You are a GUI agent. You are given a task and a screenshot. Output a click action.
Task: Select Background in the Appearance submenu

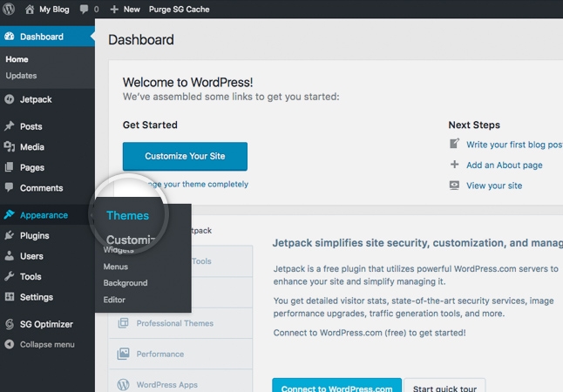(x=125, y=283)
